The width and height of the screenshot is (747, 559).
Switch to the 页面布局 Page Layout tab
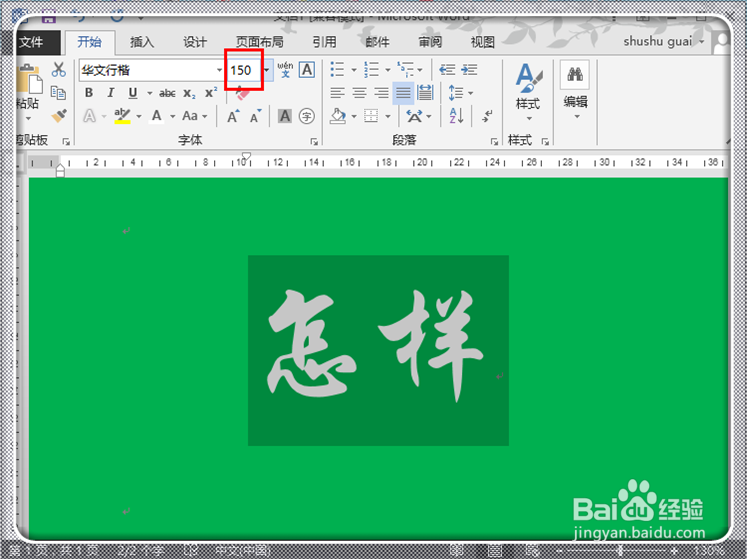click(260, 42)
